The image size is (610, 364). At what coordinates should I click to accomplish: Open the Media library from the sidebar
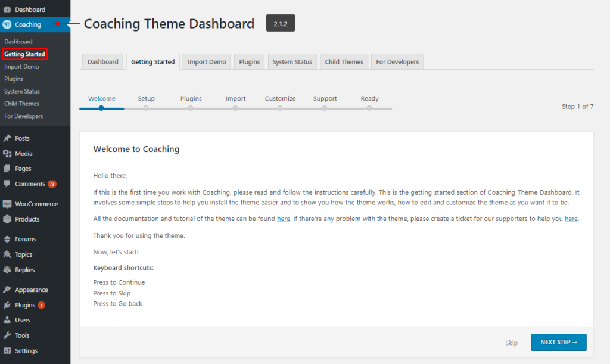pyautogui.click(x=7, y=154)
